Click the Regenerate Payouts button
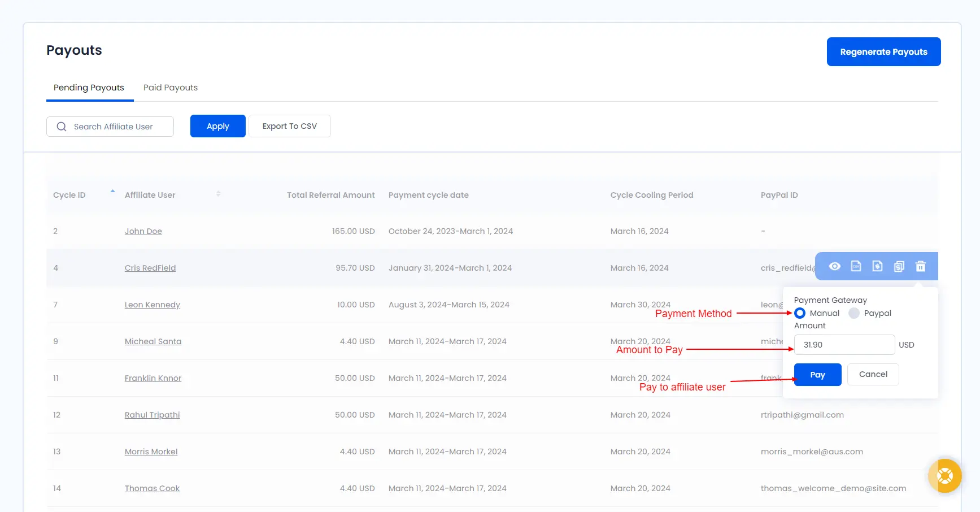 click(x=883, y=52)
